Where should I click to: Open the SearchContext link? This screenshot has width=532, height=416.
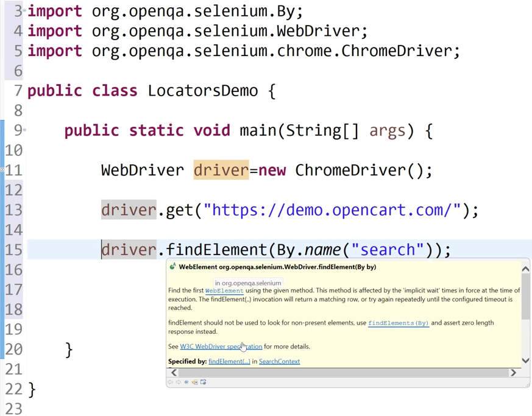279,361
